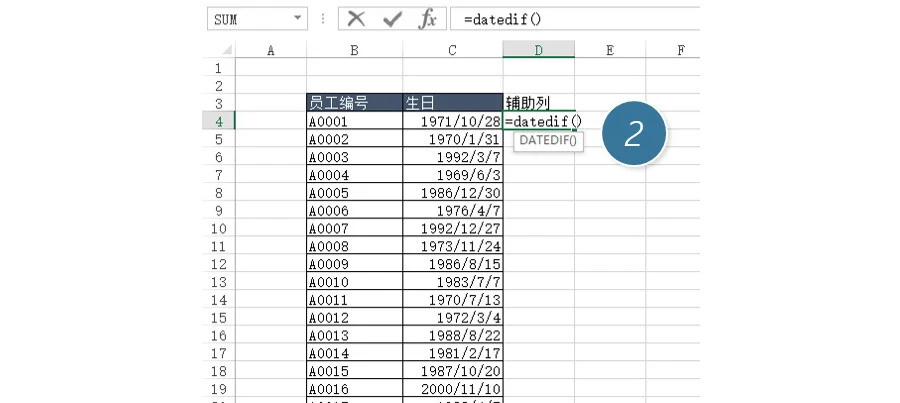
Task: Click birthday cell 1992/12/27
Action: pos(452,228)
